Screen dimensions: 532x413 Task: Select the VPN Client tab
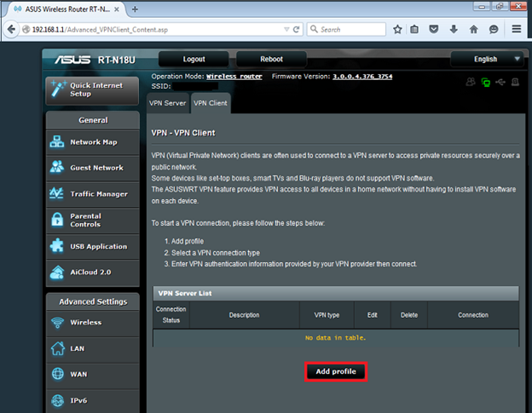tap(211, 103)
